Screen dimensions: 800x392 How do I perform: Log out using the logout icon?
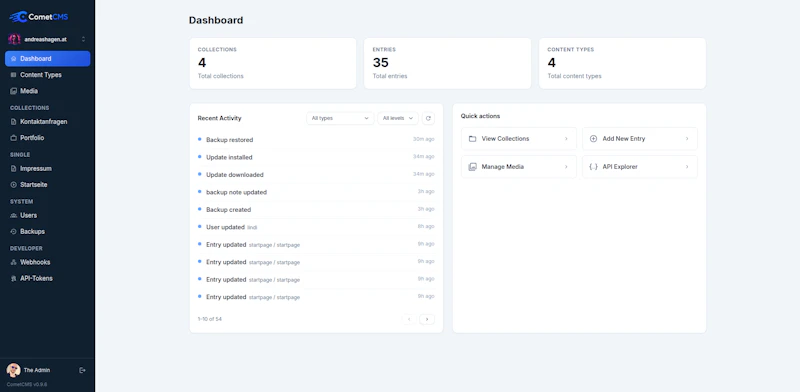click(x=83, y=371)
